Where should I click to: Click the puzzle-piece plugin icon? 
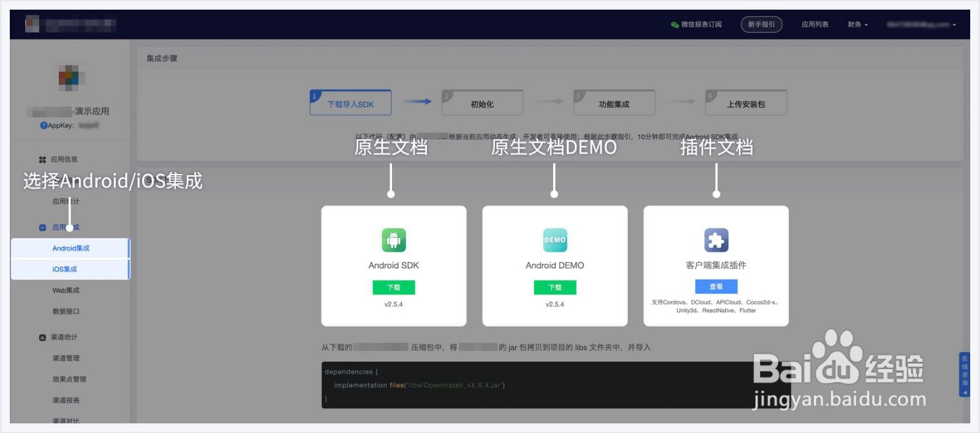coord(716,240)
